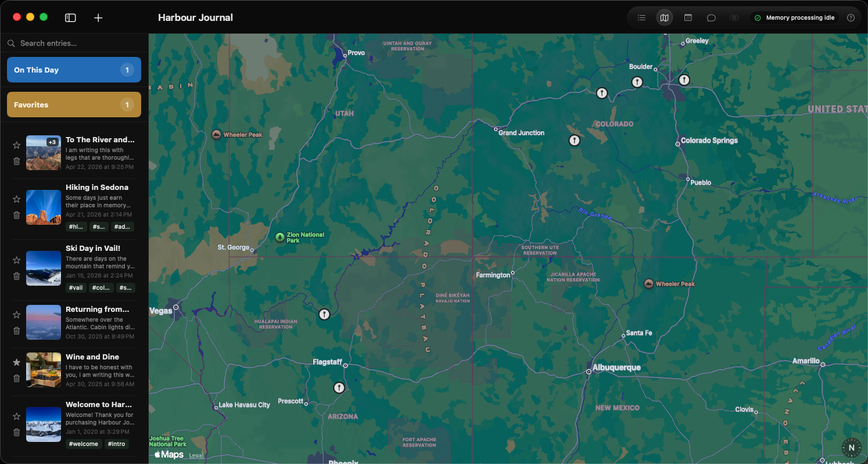Open the On This Day section
Image resolution: width=868 pixels, height=464 pixels.
coord(74,70)
